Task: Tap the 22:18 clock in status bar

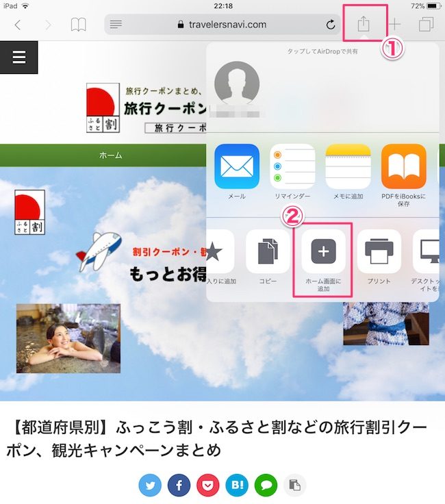Action: point(223,5)
